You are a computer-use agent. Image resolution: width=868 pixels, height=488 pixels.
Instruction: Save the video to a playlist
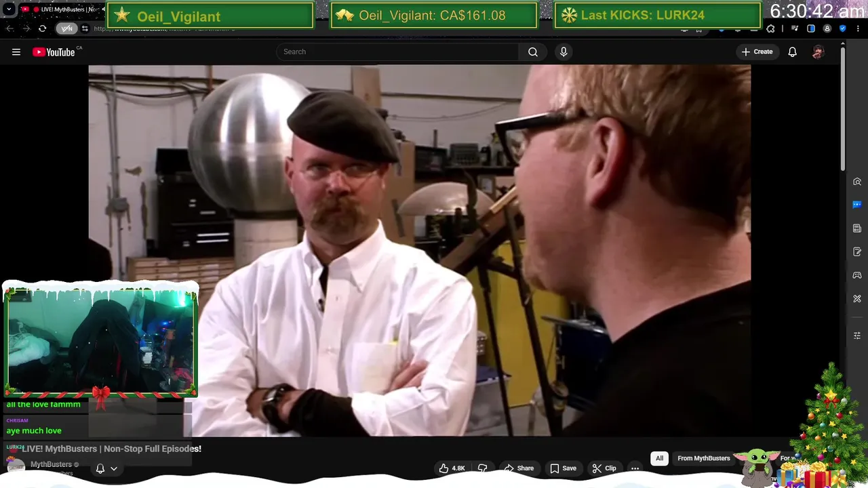pos(563,468)
